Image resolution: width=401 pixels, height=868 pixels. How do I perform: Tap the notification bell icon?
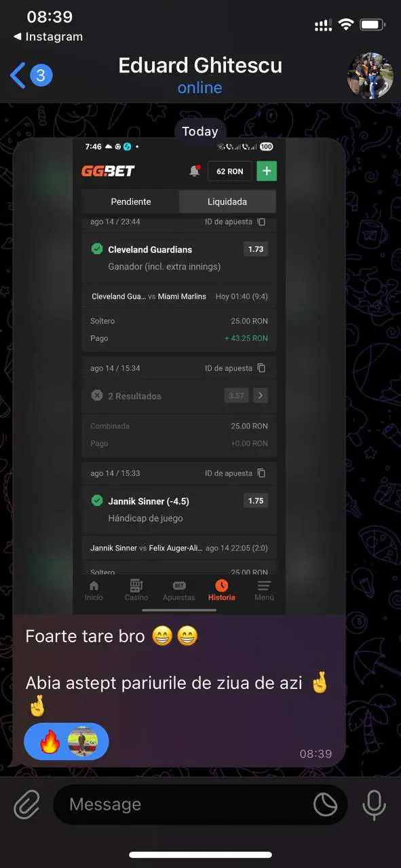coord(195,172)
